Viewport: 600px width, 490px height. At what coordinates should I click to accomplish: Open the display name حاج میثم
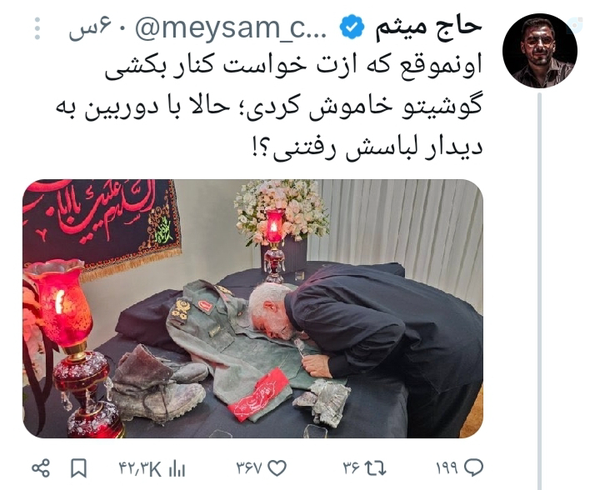coord(428,28)
